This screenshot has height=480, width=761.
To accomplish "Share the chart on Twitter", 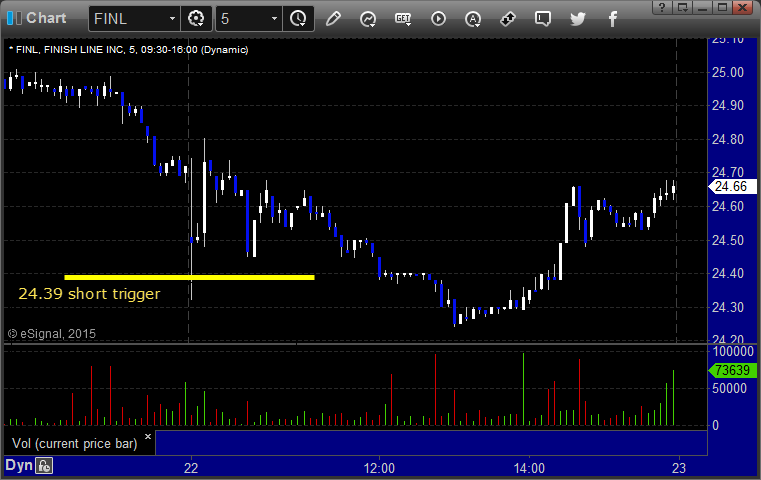I will (578, 19).
